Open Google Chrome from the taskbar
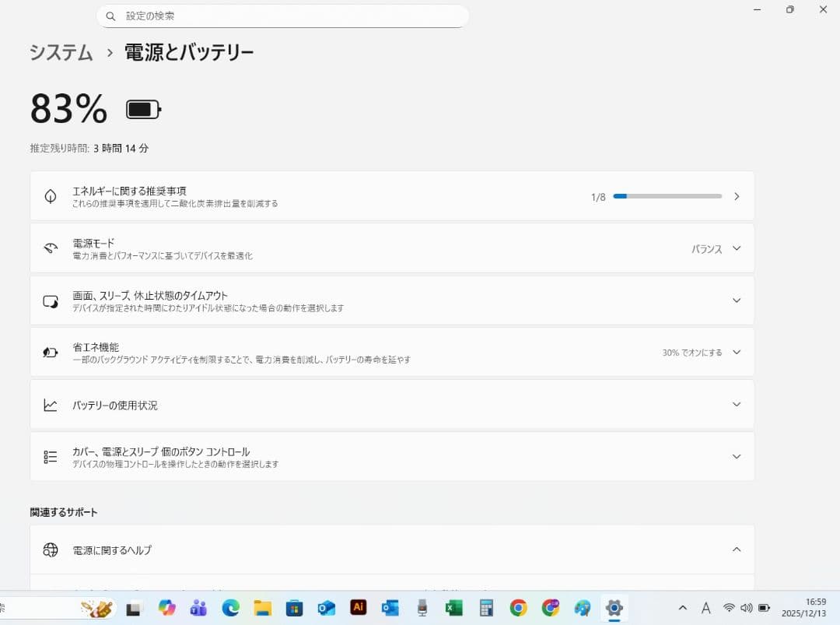Screen dimensions: 840x625 pyautogui.click(x=517, y=609)
